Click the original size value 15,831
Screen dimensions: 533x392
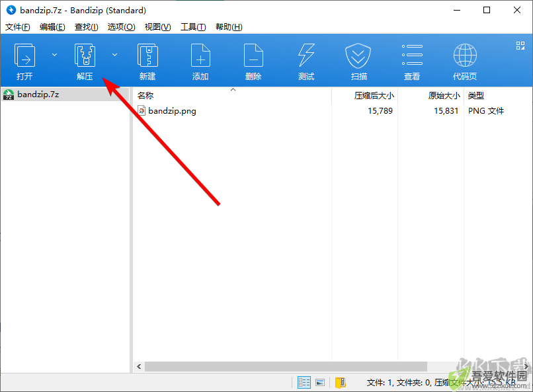(446, 111)
